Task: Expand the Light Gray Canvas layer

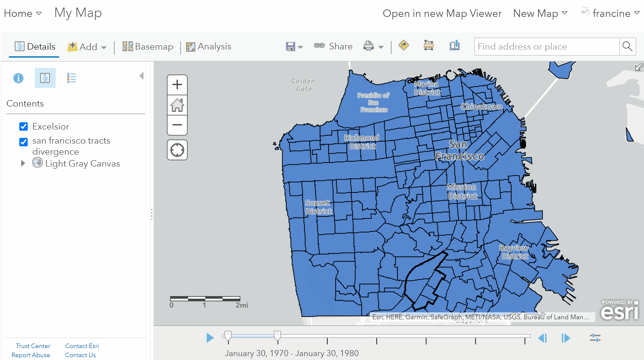Action: pyautogui.click(x=23, y=163)
